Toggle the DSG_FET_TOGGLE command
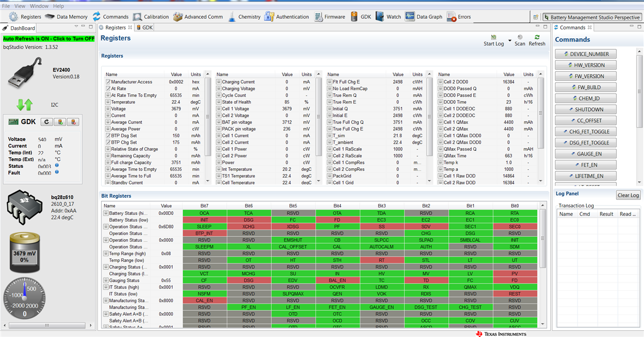 point(586,143)
